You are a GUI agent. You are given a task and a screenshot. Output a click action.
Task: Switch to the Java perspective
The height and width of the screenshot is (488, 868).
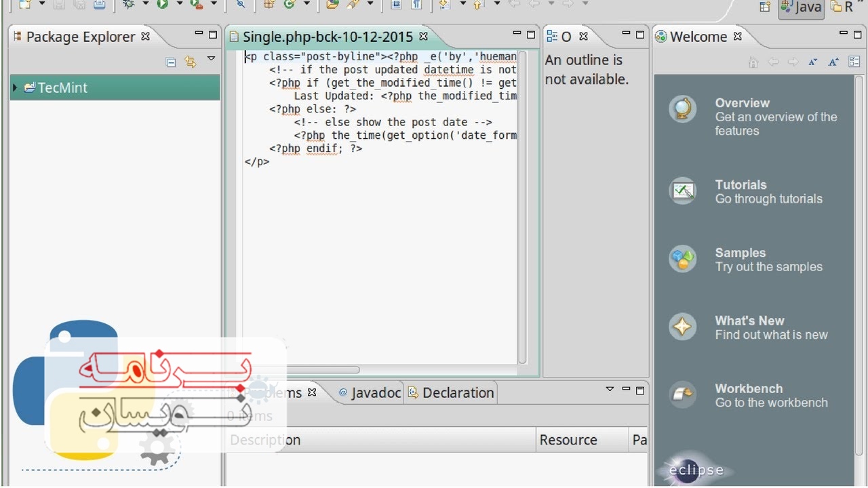point(801,7)
